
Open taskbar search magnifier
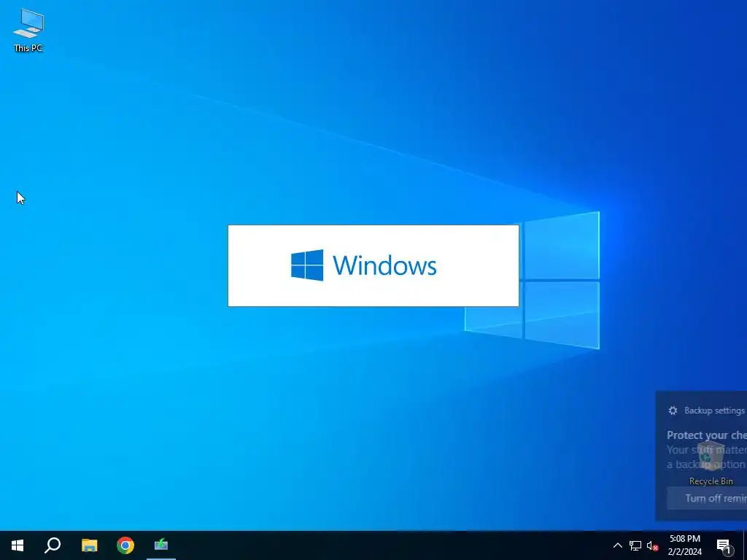(x=53, y=545)
